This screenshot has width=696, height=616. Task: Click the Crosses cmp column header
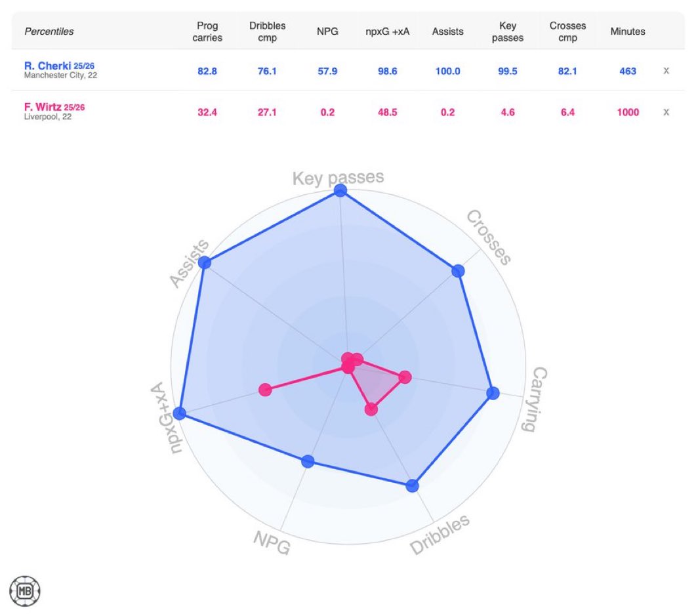(x=567, y=31)
